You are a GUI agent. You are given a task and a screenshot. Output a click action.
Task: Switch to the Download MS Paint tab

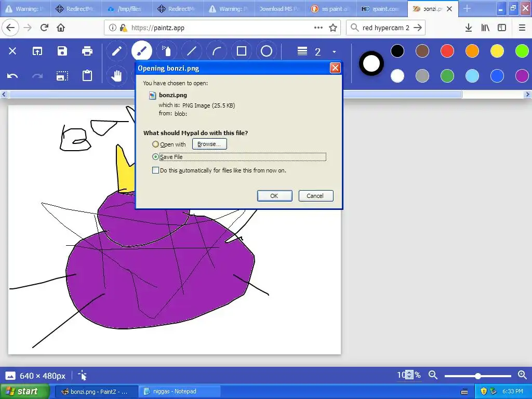click(x=280, y=9)
